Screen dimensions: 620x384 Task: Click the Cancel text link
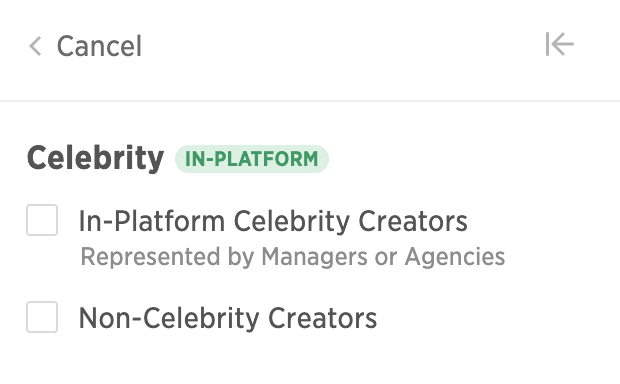coord(99,46)
